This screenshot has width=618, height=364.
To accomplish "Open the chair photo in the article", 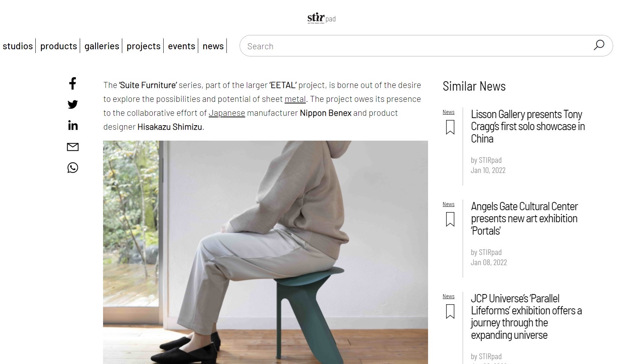I will [x=266, y=252].
